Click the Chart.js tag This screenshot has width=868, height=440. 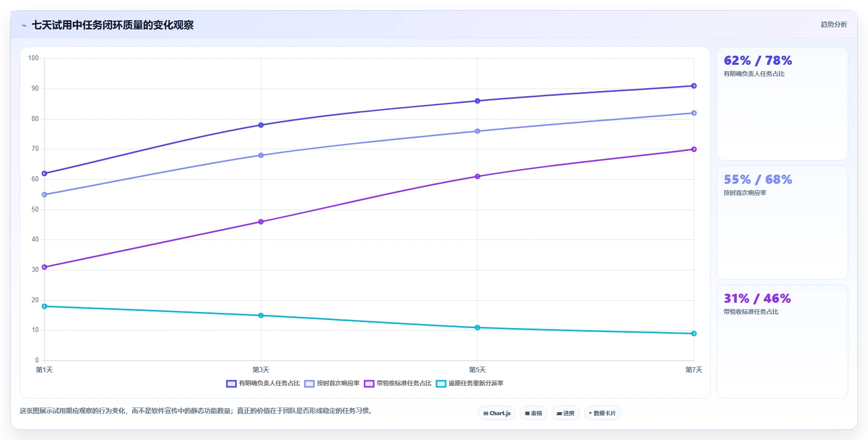(x=497, y=413)
